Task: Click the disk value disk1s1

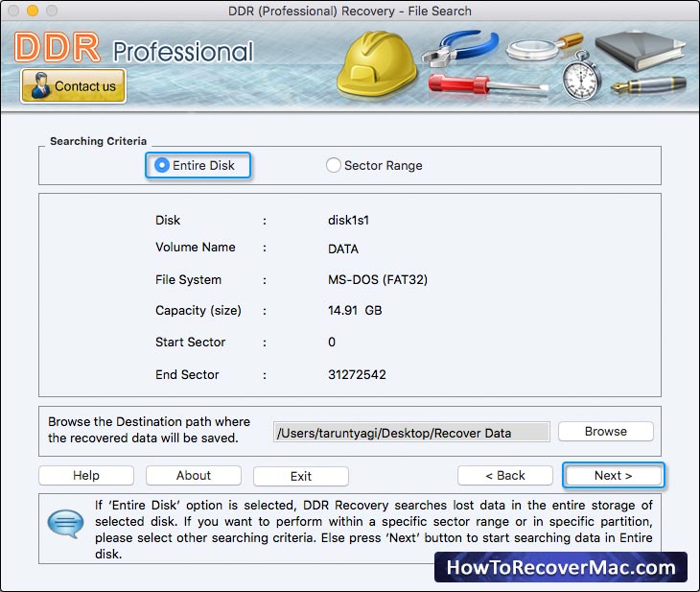Action: (348, 221)
